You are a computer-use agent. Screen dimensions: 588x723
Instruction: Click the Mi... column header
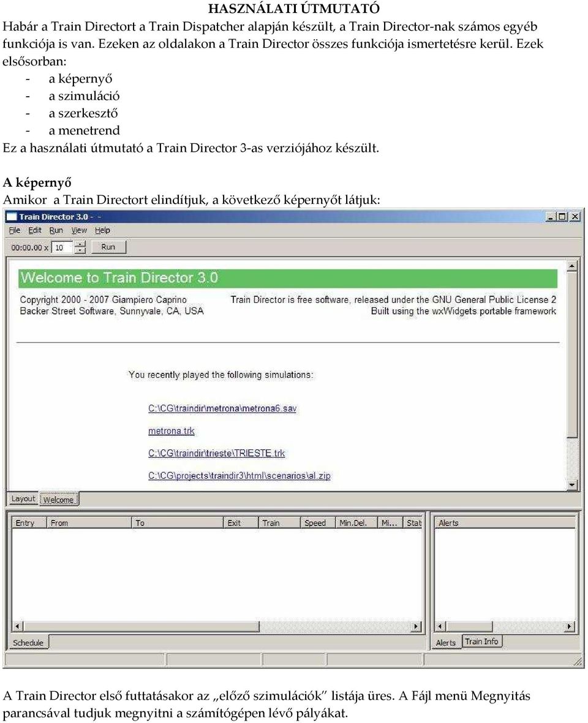point(390,523)
